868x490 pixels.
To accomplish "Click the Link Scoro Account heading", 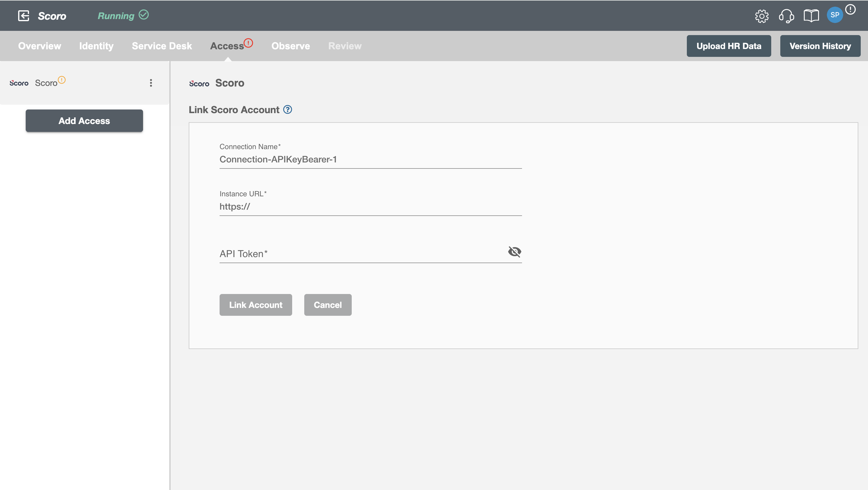I will 234,110.
